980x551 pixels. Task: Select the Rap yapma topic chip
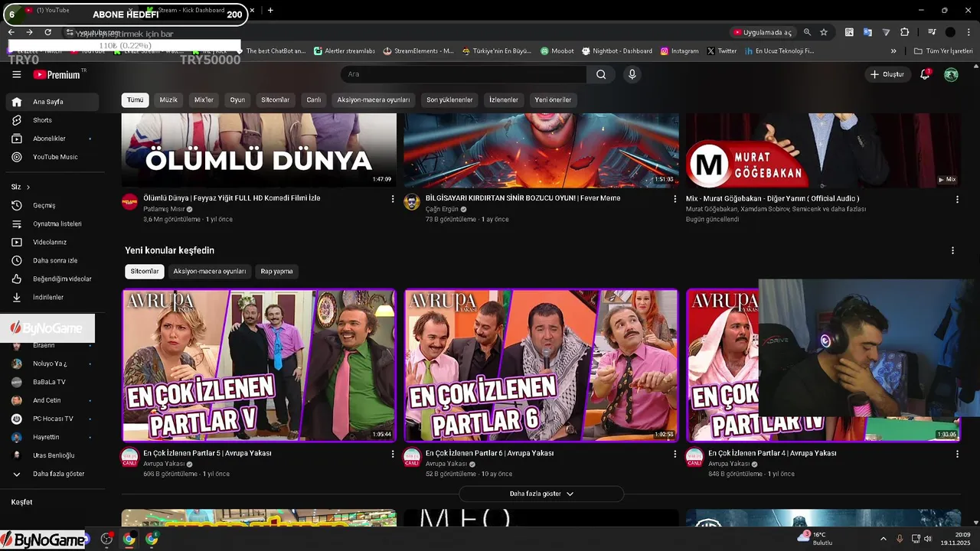click(276, 271)
